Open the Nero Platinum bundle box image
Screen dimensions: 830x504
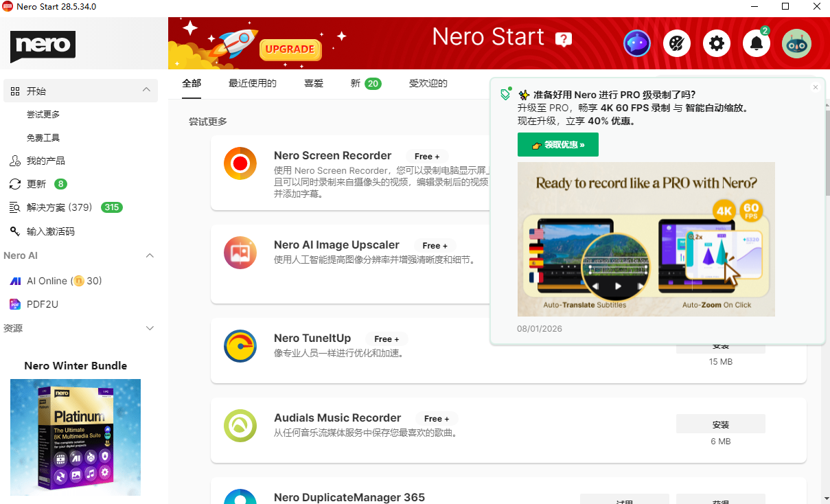[x=76, y=437]
